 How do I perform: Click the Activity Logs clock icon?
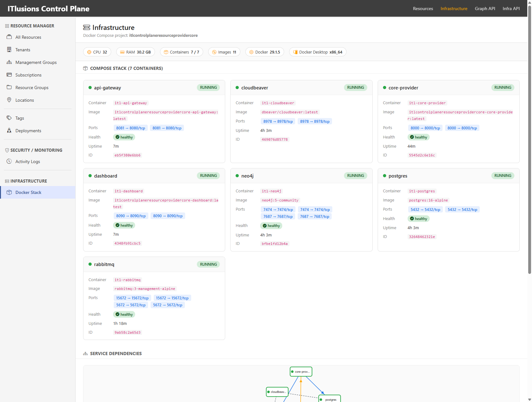pyautogui.click(x=9, y=161)
